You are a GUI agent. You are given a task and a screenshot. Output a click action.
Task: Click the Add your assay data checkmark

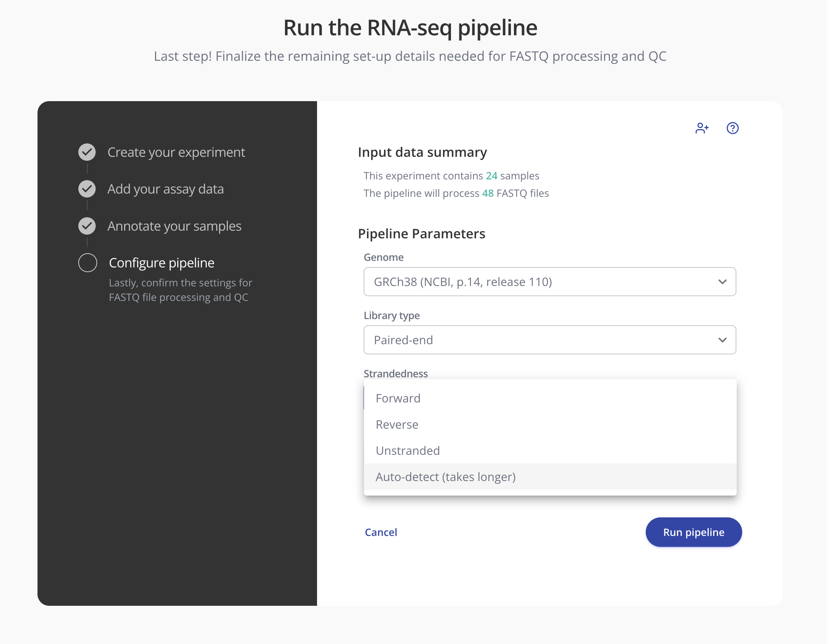tap(87, 189)
